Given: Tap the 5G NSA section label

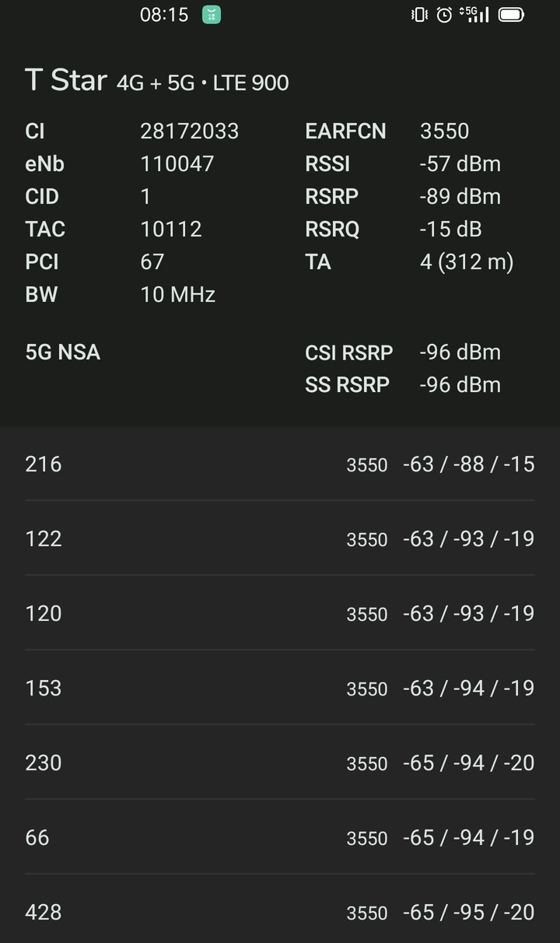Looking at the screenshot, I should click(x=63, y=352).
